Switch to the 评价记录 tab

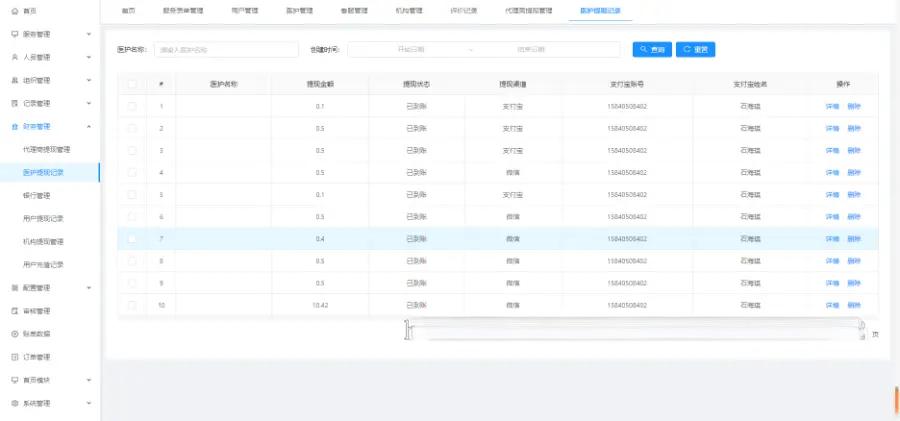[463, 11]
